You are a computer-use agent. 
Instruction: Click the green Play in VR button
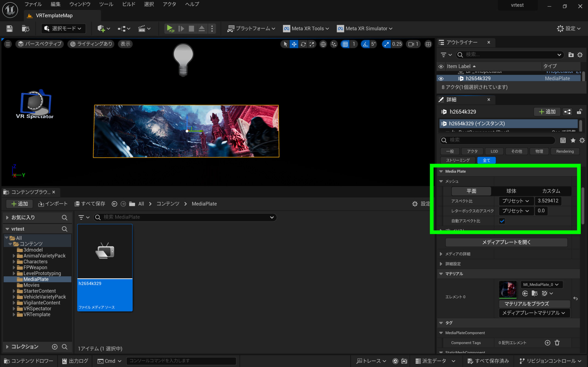click(x=170, y=29)
